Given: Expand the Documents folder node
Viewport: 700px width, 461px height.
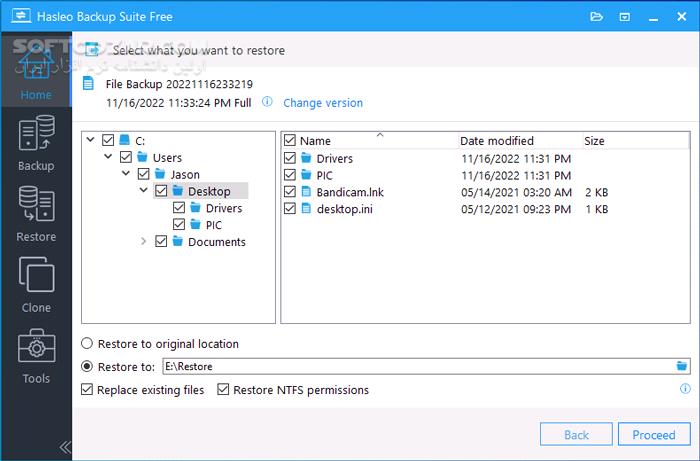Looking at the screenshot, I should 143,241.
